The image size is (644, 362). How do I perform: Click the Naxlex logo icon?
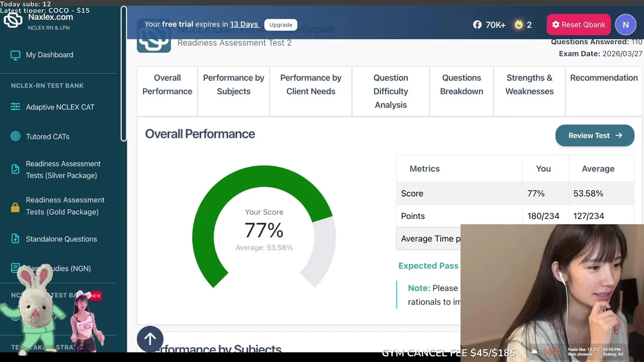coord(13,21)
